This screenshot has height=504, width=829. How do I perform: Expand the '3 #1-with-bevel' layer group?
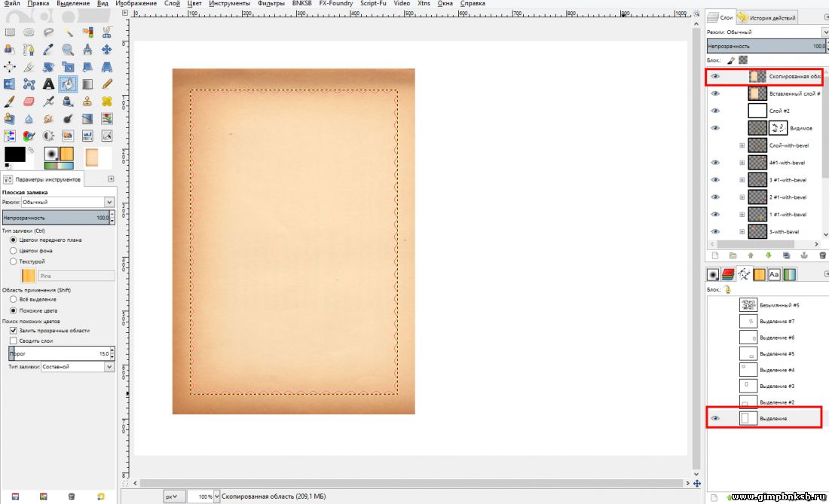tap(742, 180)
